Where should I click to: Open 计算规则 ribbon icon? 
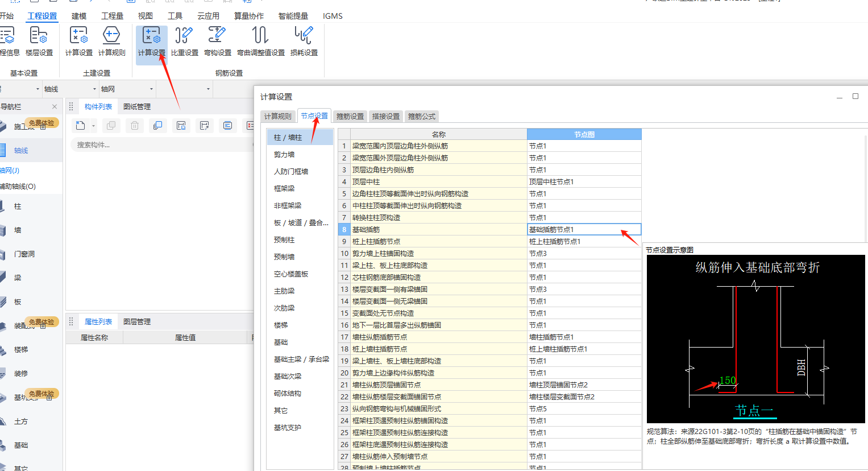click(x=111, y=42)
